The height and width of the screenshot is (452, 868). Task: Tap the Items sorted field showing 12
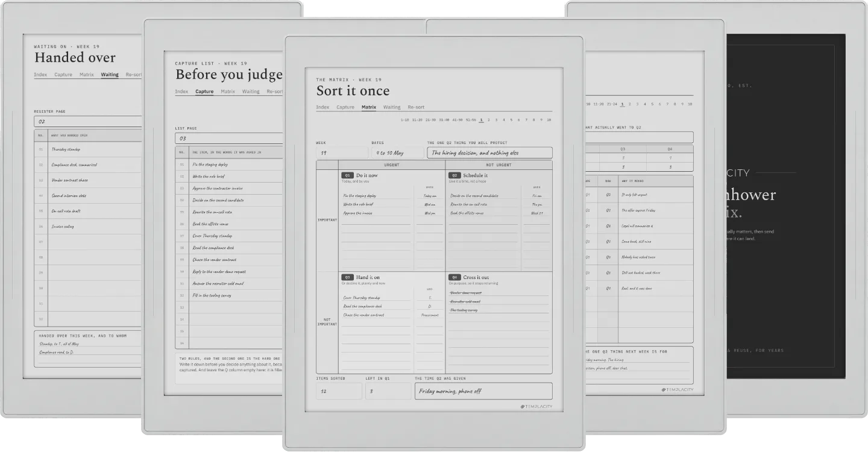339,391
